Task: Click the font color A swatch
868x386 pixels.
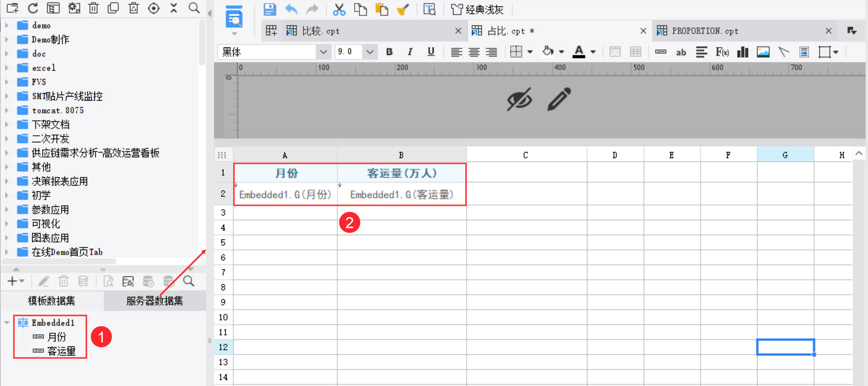Action: tap(579, 51)
